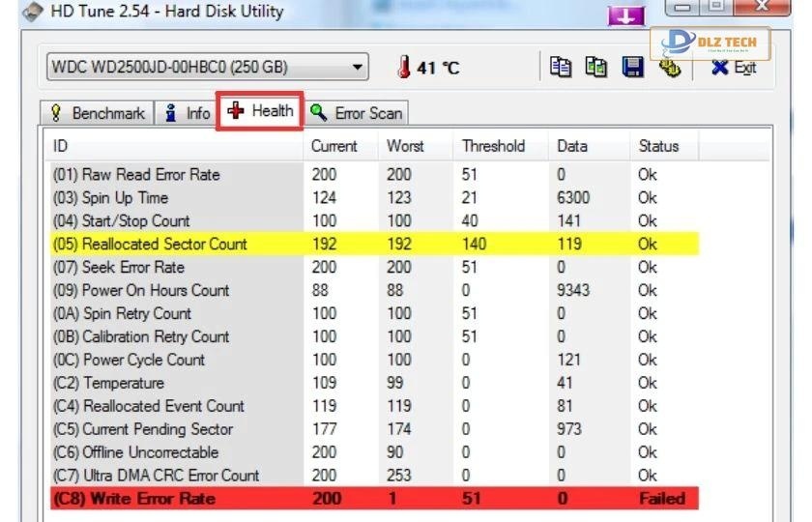The height and width of the screenshot is (522, 812).
Task: Click the Exit button
Action: pos(734,68)
